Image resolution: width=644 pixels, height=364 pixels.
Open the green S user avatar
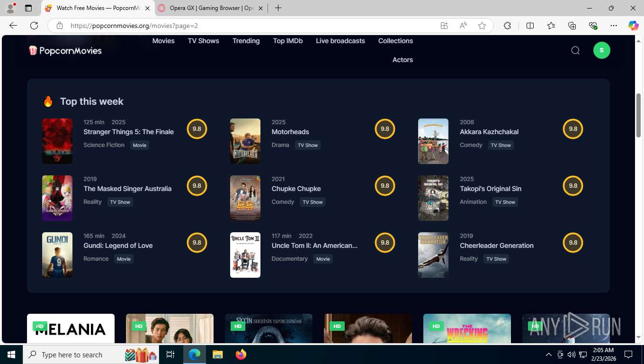point(602,50)
